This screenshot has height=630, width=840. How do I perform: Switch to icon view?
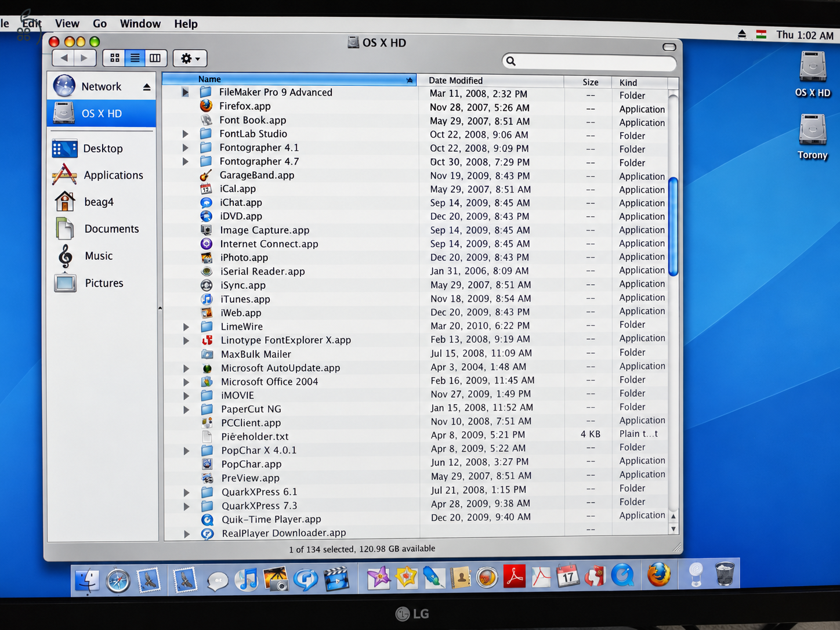[x=114, y=58]
